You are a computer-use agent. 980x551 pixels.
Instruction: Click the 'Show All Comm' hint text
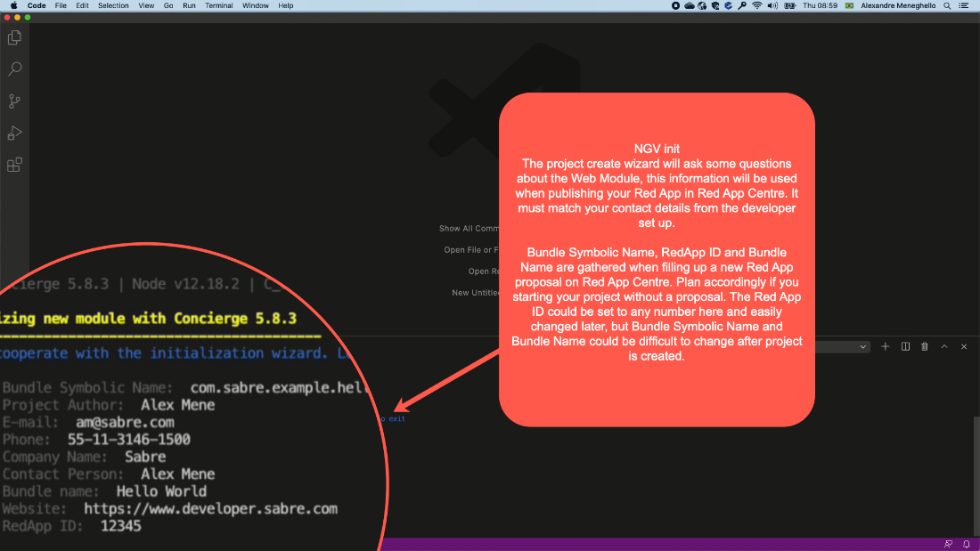[x=469, y=229]
